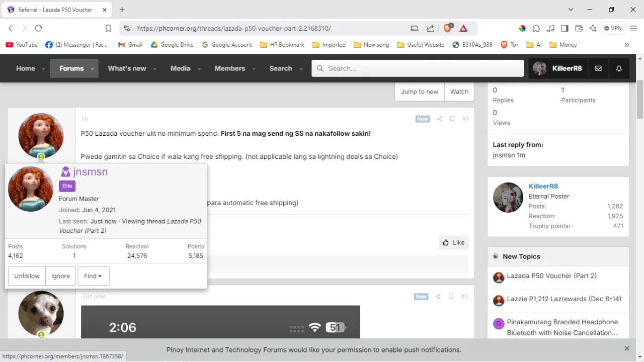644x362 pixels.
Task: Click the share icon on post #2
Action: tap(438, 297)
